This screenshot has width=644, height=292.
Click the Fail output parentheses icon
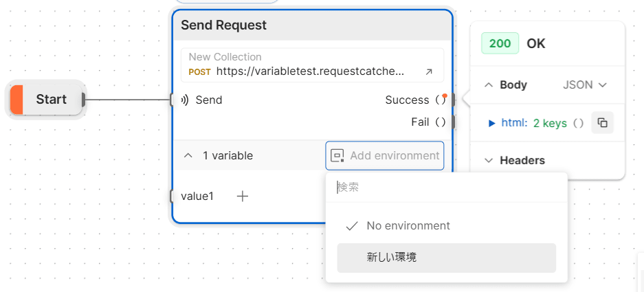tap(440, 122)
